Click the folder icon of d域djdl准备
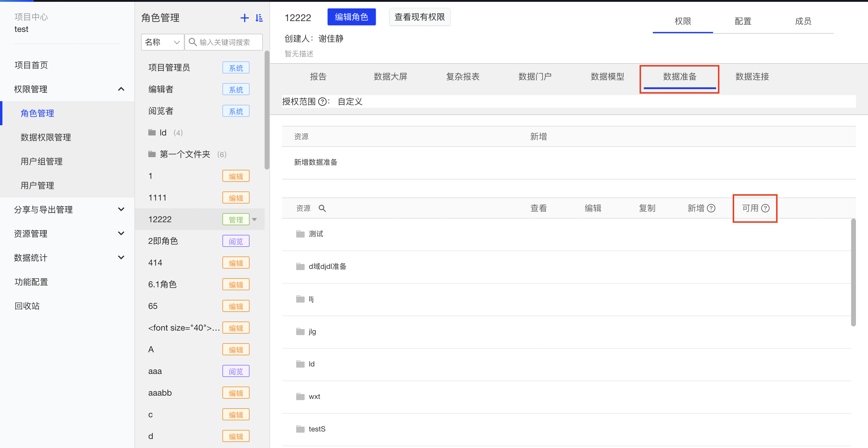 (x=300, y=266)
